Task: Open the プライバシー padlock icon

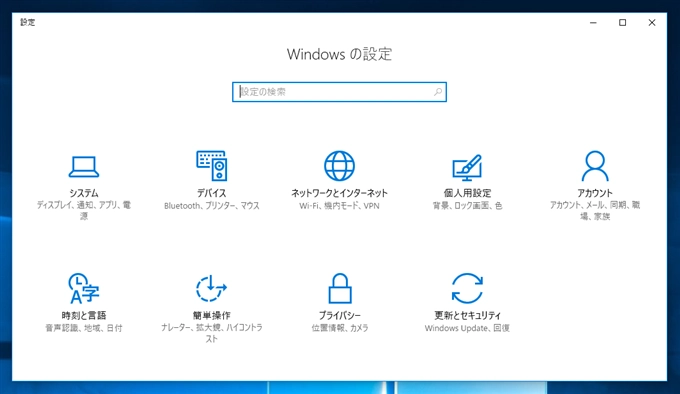Action: 340,288
